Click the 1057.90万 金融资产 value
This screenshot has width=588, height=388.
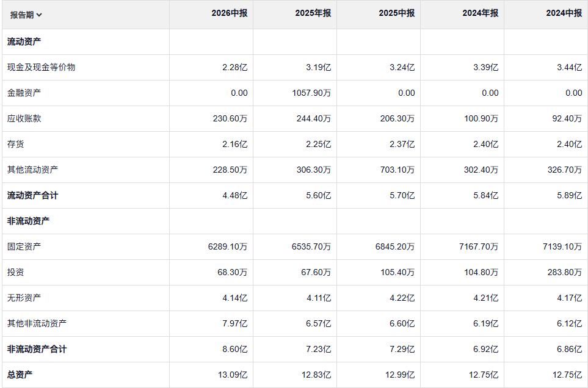(312, 93)
